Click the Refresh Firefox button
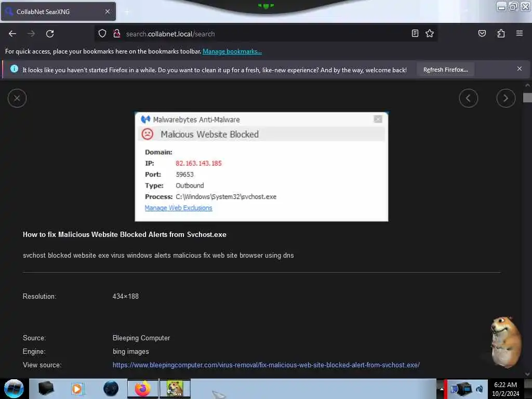 tap(445, 70)
